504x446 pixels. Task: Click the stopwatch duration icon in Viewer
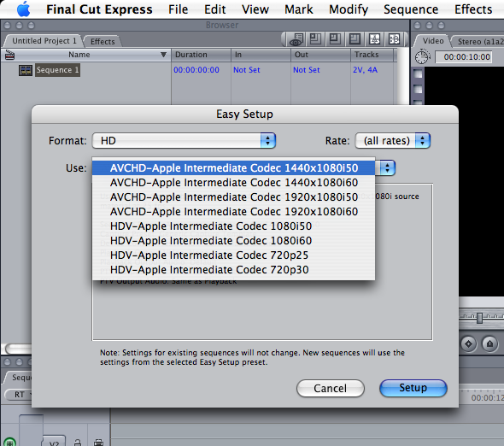click(x=422, y=57)
